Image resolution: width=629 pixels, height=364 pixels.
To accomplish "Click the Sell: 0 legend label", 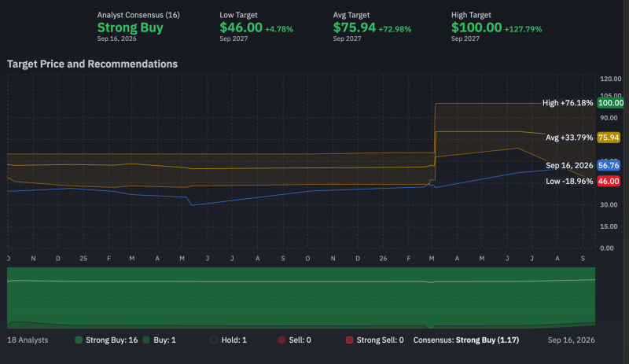I will 300,340.
